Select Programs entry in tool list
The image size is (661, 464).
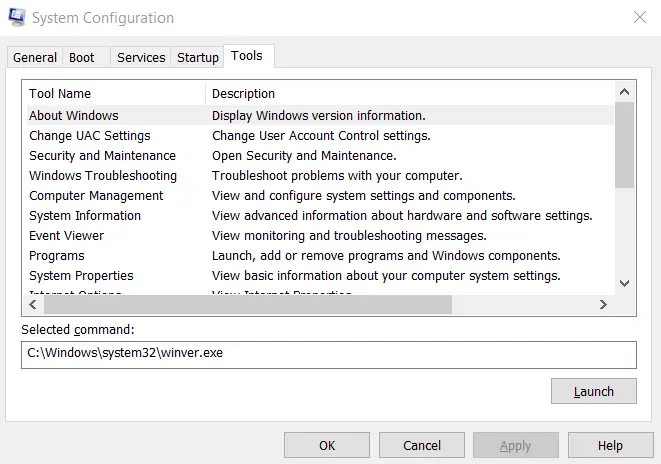(x=57, y=256)
